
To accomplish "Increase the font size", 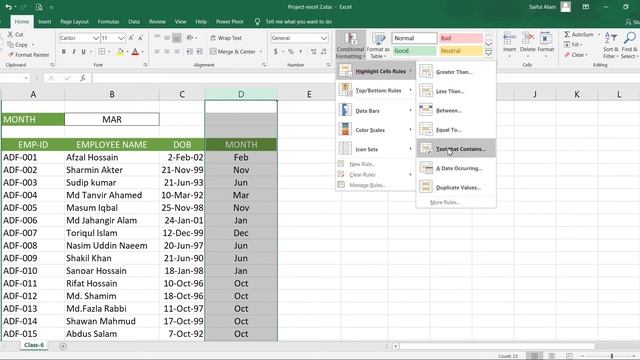I will [x=131, y=38].
